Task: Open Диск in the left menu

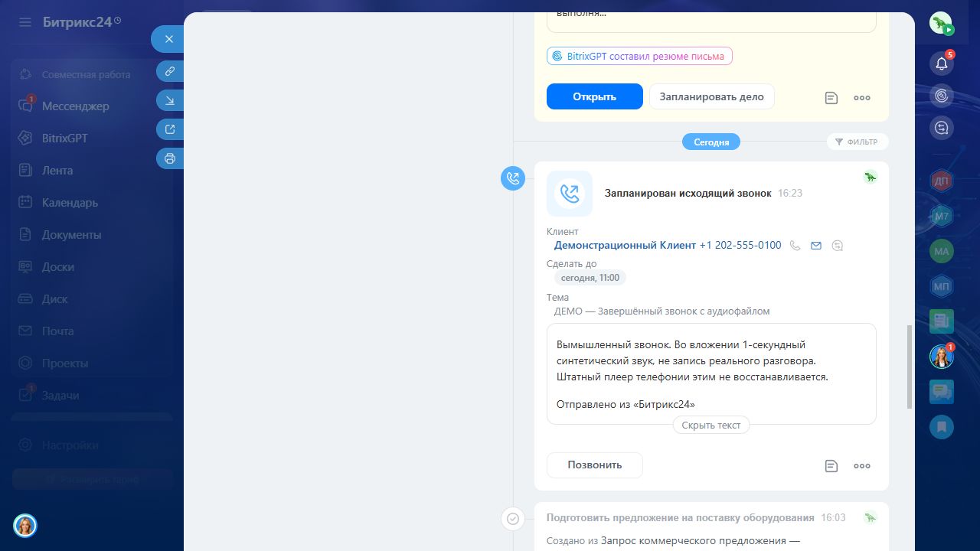Action: (x=55, y=299)
